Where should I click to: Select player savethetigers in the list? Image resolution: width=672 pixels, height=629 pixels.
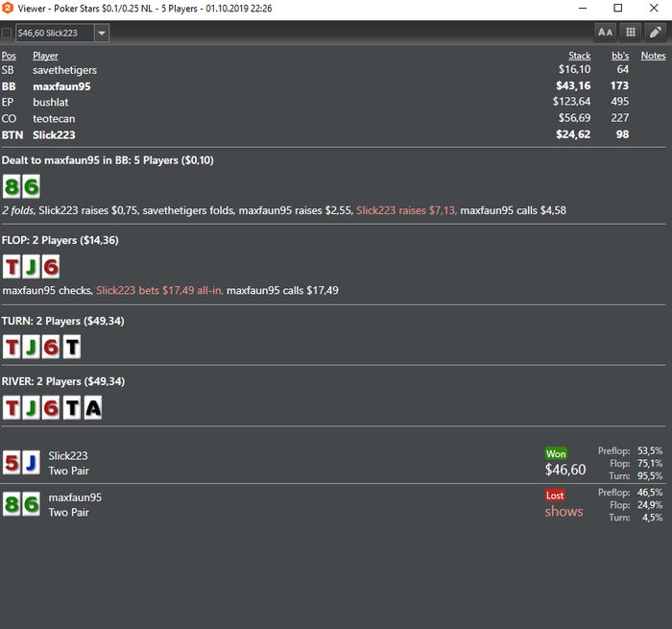click(64, 70)
